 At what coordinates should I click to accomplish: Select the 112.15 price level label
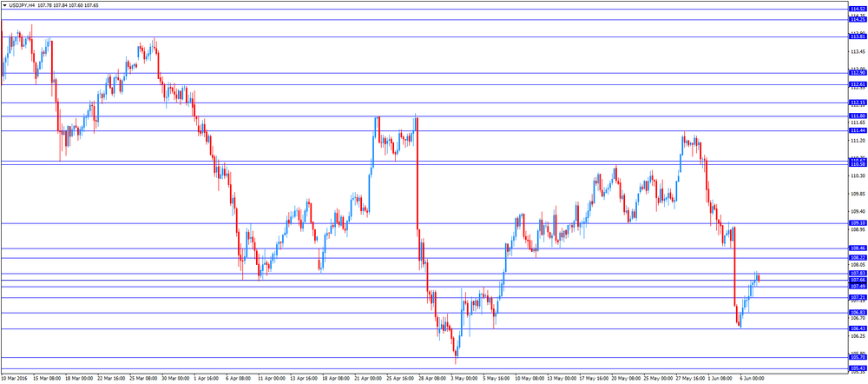point(858,103)
